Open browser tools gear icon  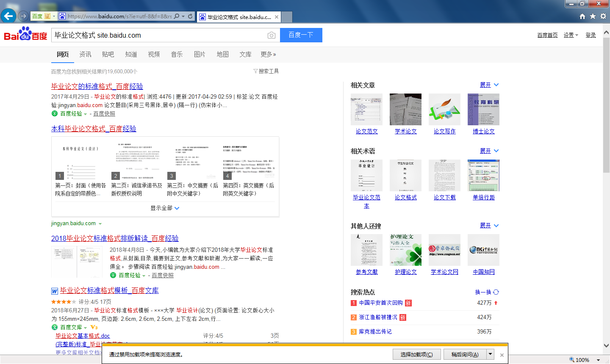603,16
